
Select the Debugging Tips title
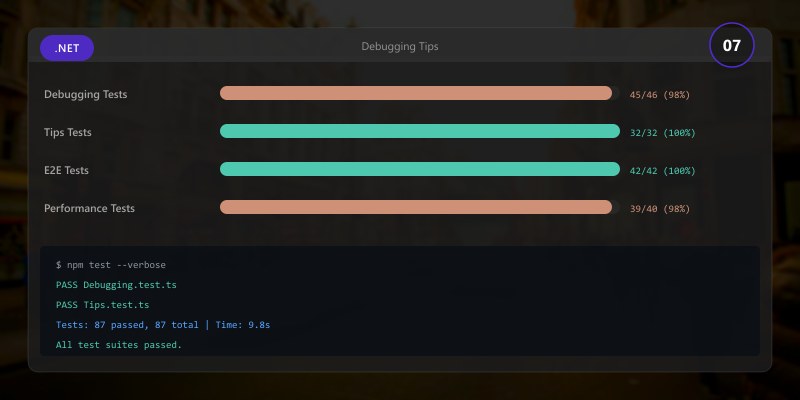[399, 46]
